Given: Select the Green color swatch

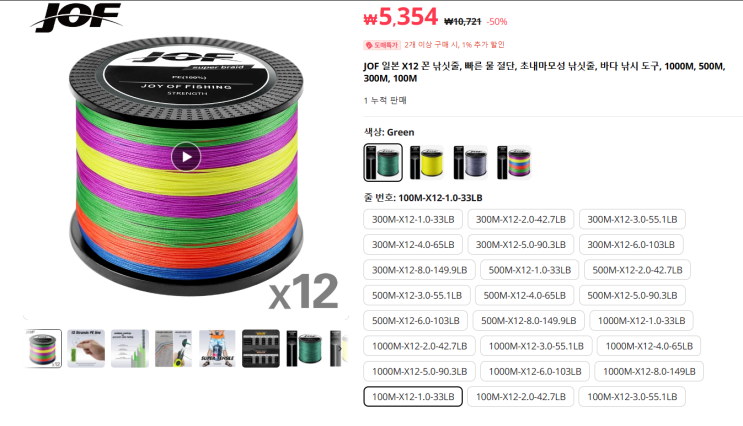Looking at the screenshot, I should click(383, 163).
